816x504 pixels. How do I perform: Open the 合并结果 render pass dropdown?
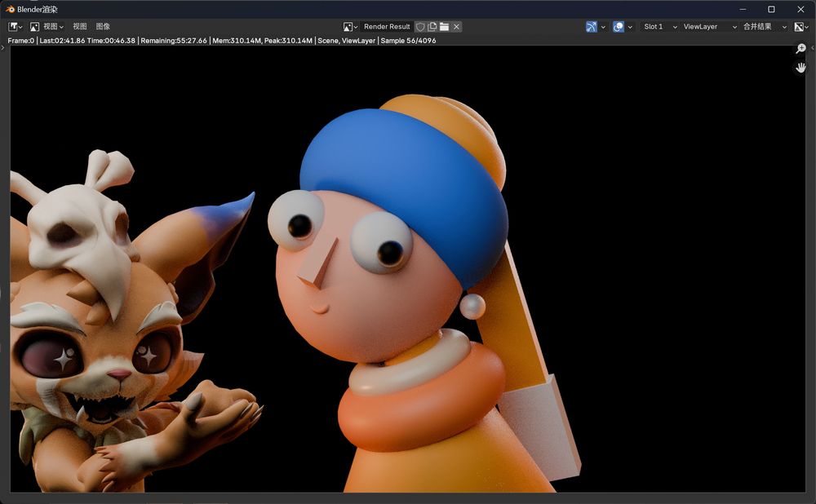click(x=757, y=26)
